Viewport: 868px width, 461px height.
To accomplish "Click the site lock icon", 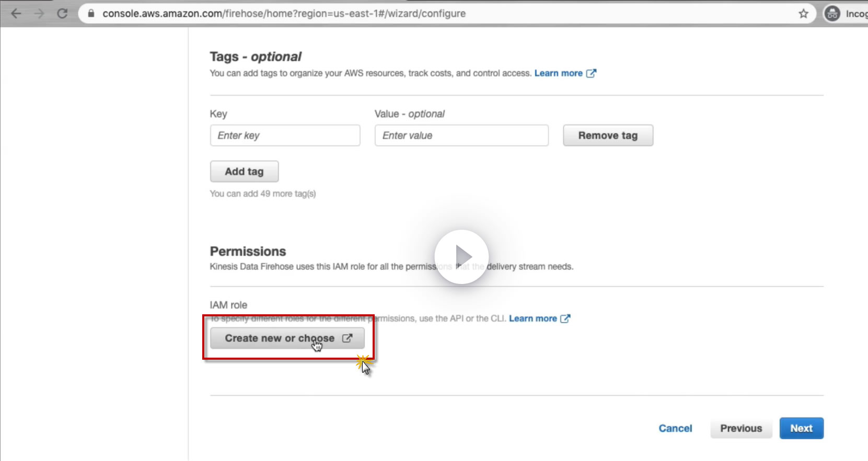I will coord(91,14).
